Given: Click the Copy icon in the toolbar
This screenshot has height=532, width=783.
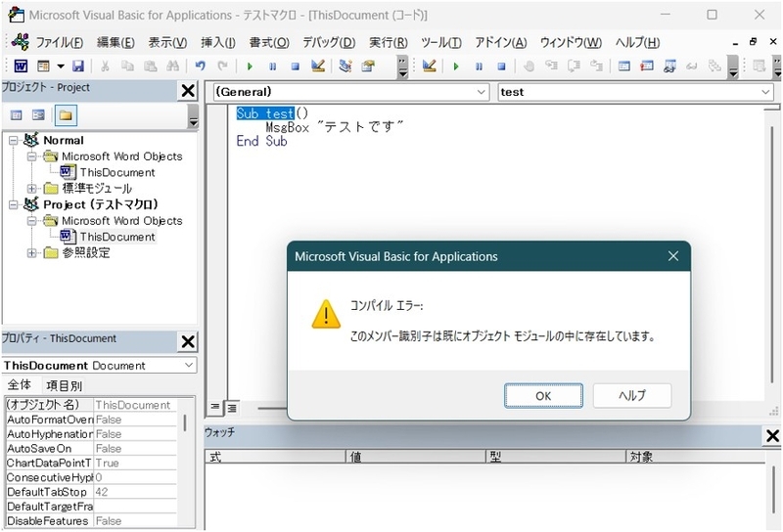Looking at the screenshot, I should (128, 66).
